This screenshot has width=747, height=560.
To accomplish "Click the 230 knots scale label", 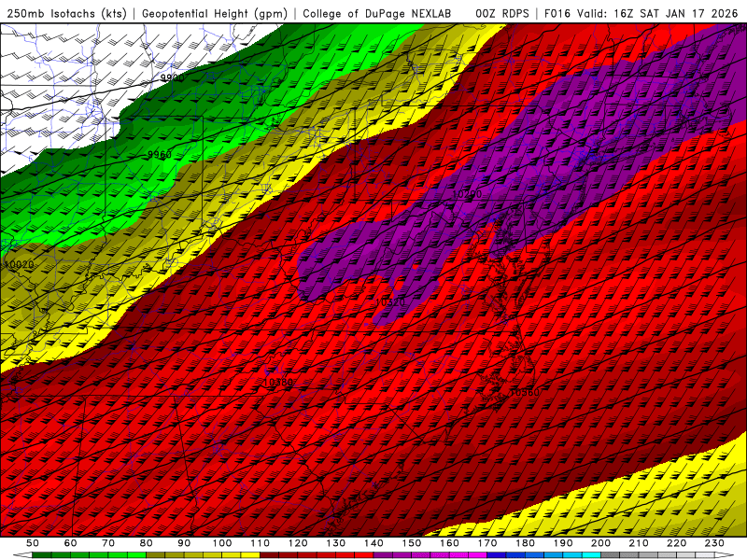I will 714,543.
